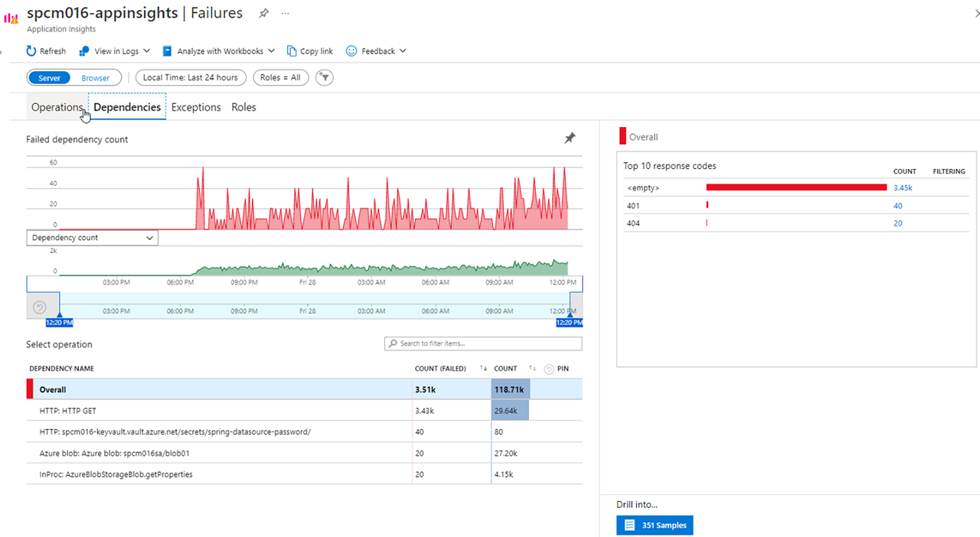Pin the Failures blade with title pin icon
The image size is (980, 537).
(x=263, y=13)
